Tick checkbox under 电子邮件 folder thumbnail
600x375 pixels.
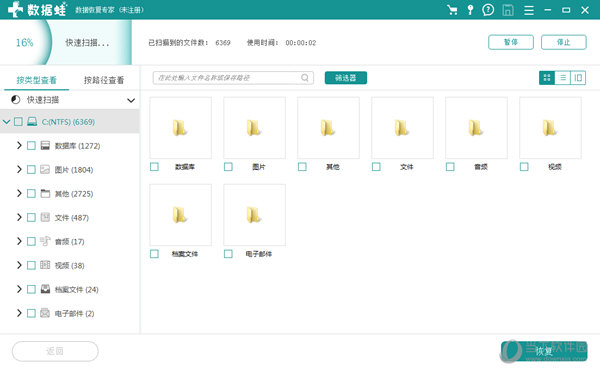pos(228,254)
